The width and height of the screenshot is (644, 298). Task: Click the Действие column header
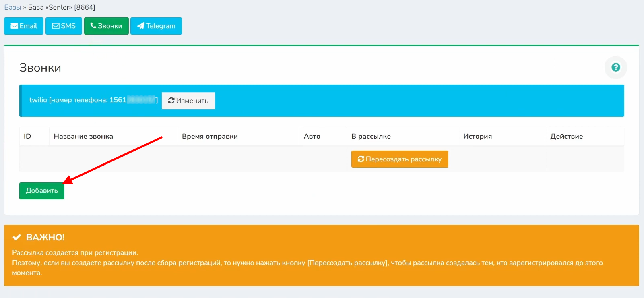566,136
